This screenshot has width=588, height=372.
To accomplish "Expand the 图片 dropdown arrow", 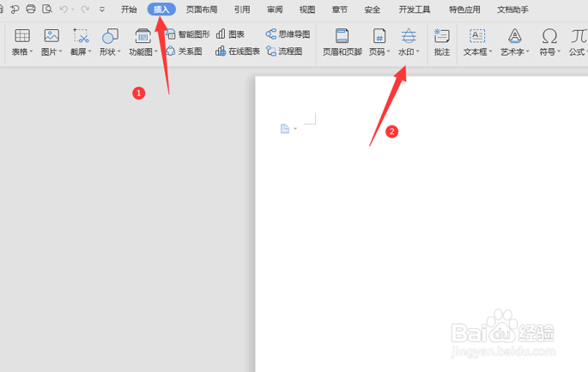I will click(x=60, y=52).
